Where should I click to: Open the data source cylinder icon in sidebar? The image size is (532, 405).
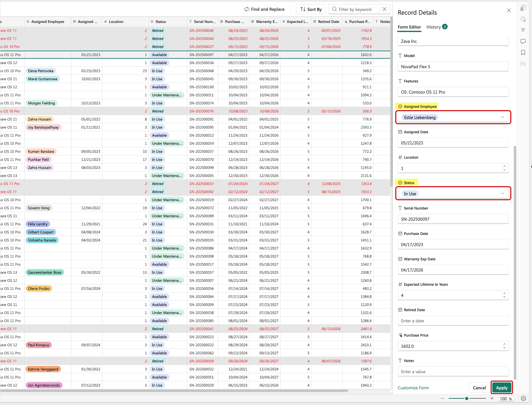[x=523, y=8]
